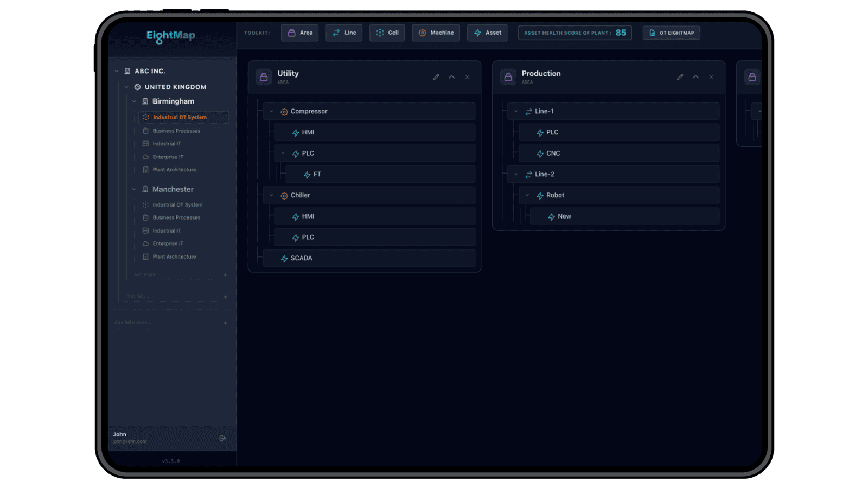The height and width of the screenshot is (488, 868).
Task: Open Plant Architecture under Manchester
Action: [x=174, y=256]
